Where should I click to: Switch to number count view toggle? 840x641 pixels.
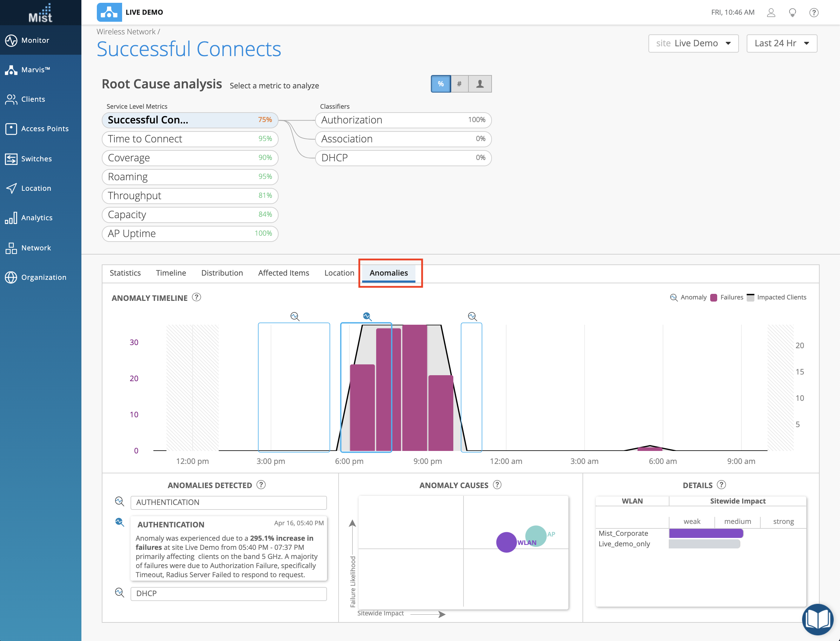point(459,84)
